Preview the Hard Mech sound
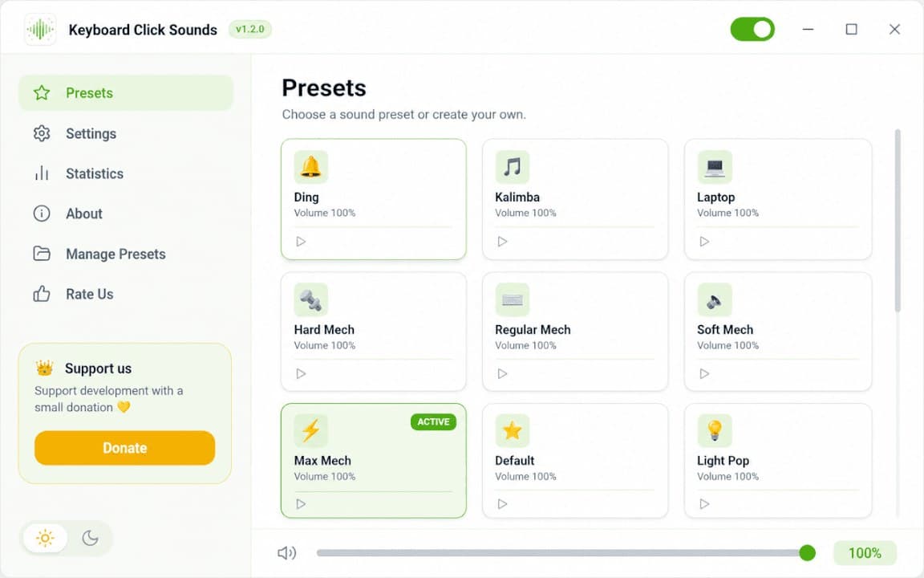This screenshot has width=924, height=578. click(x=301, y=373)
